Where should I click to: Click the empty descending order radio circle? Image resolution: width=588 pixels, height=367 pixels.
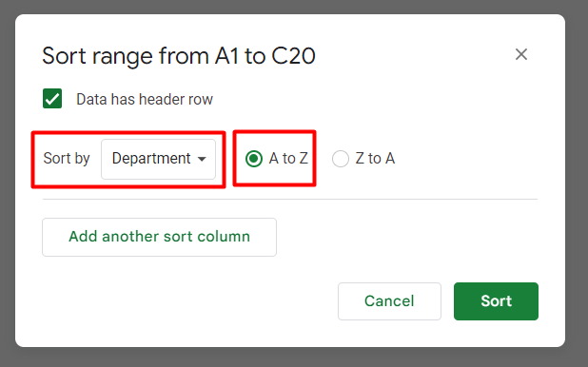pyautogui.click(x=341, y=159)
